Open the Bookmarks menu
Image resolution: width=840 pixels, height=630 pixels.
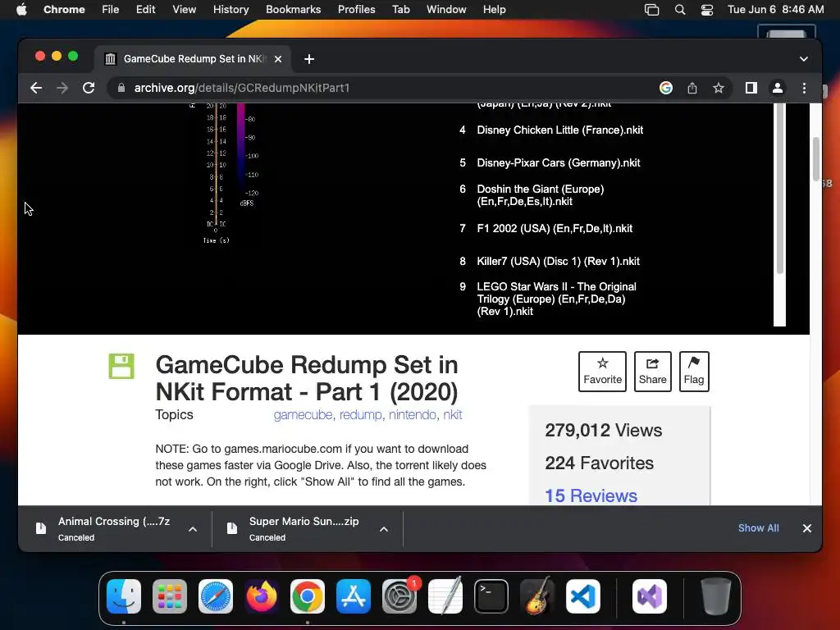[x=293, y=10]
